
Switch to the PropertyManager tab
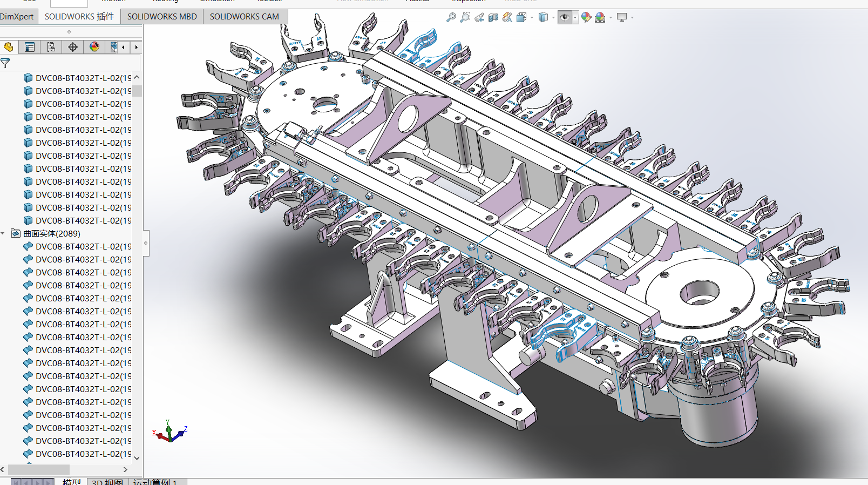coord(30,47)
